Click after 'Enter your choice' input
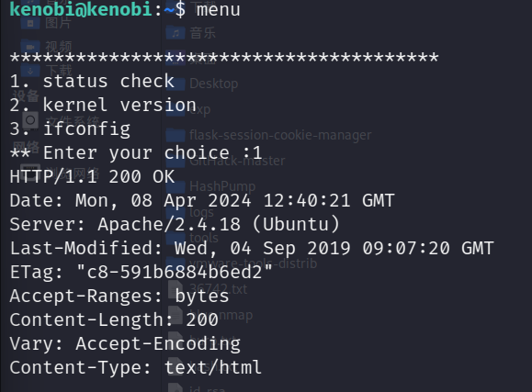 coord(266,153)
